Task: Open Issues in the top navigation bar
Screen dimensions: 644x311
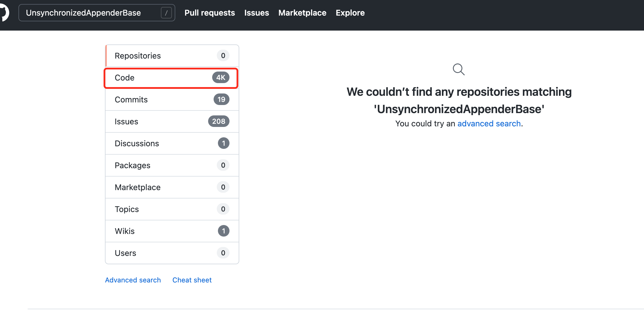Action: 257,13
